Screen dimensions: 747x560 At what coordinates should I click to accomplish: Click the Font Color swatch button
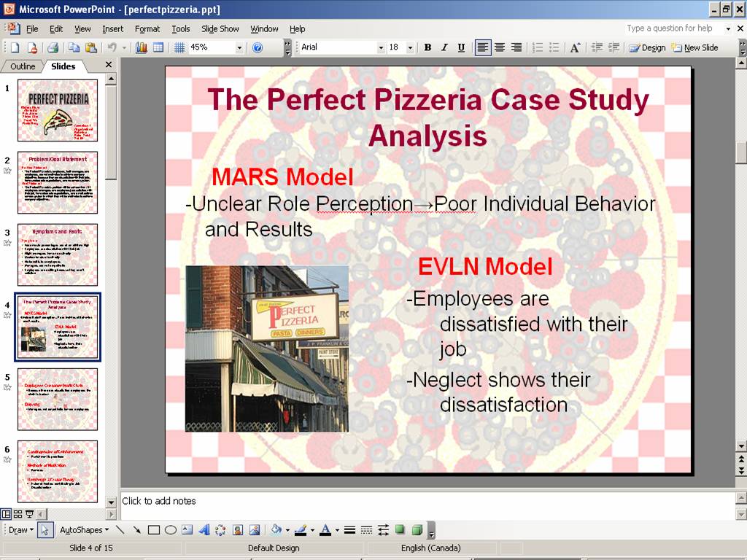point(325,530)
